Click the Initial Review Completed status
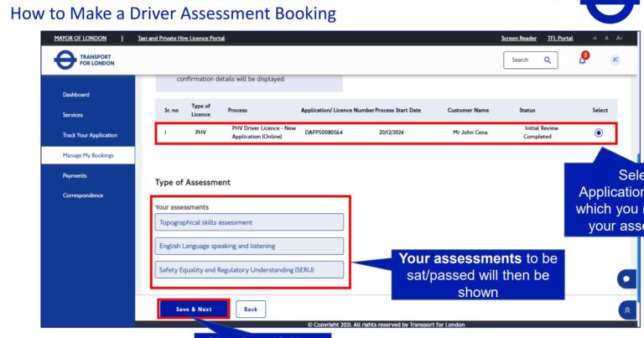 click(539, 133)
